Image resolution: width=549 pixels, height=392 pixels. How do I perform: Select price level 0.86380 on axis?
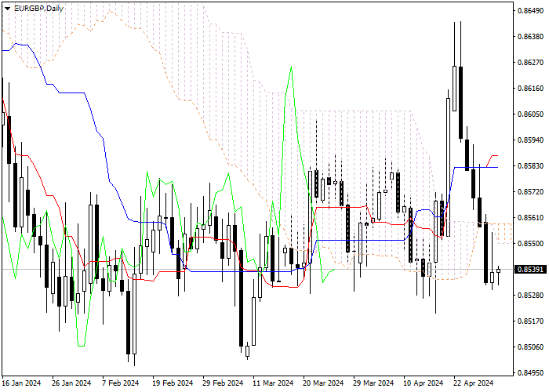(x=530, y=37)
